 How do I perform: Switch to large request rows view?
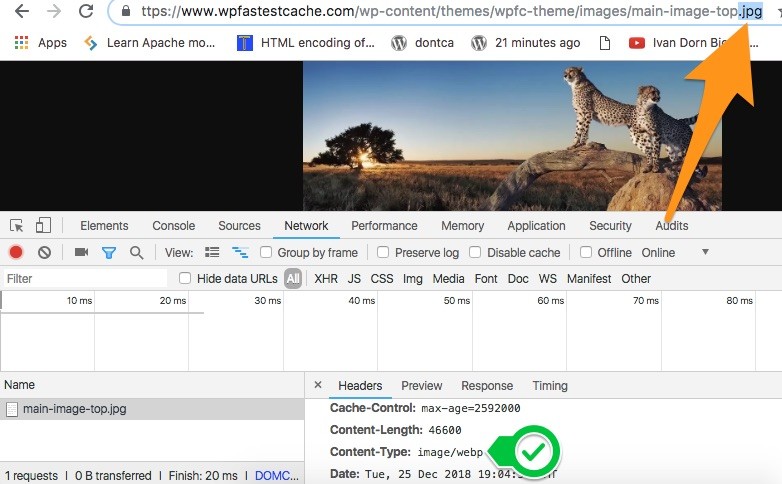(212, 253)
